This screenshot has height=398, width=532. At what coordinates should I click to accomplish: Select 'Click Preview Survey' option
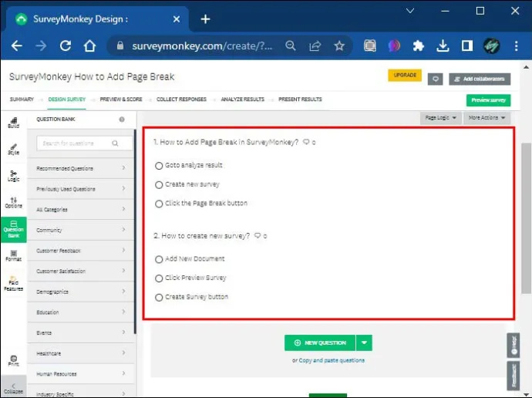159,278
